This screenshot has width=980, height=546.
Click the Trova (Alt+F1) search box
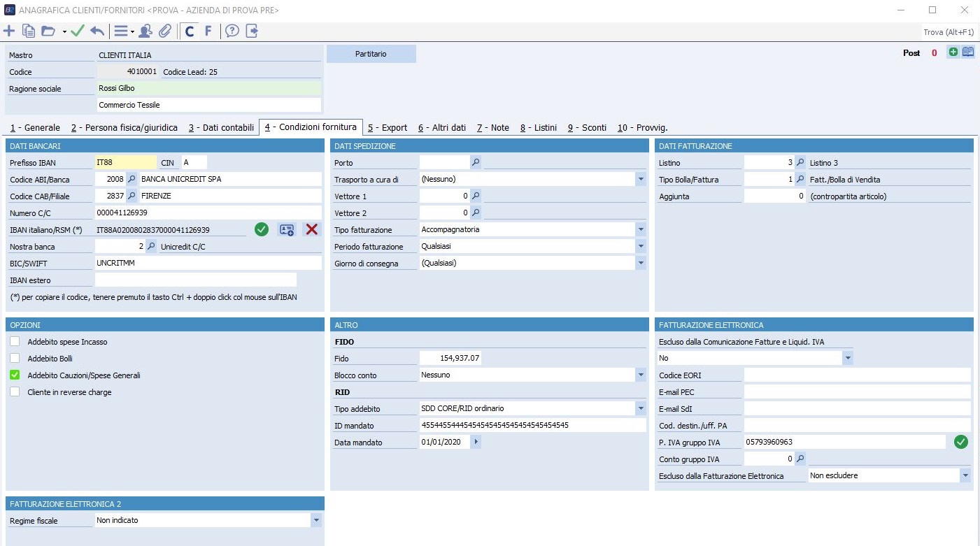949,32
